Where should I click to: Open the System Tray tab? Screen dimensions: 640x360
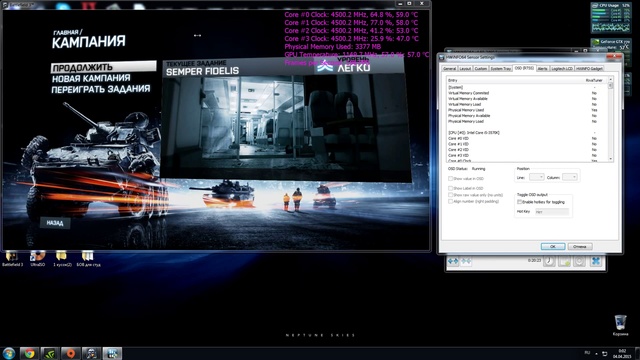click(500, 69)
